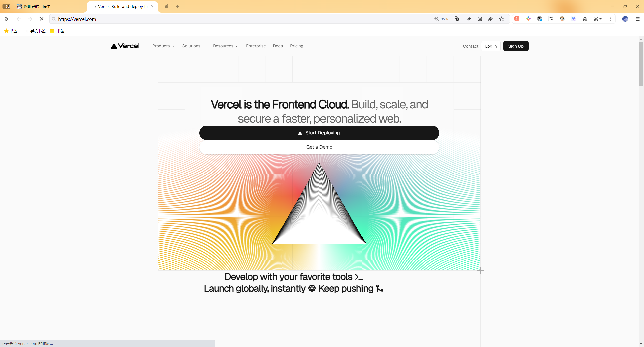The width and height of the screenshot is (644, 347).
Task: Open the Pricing nav link
Action: pyautogui.click(x=297, y=46)
